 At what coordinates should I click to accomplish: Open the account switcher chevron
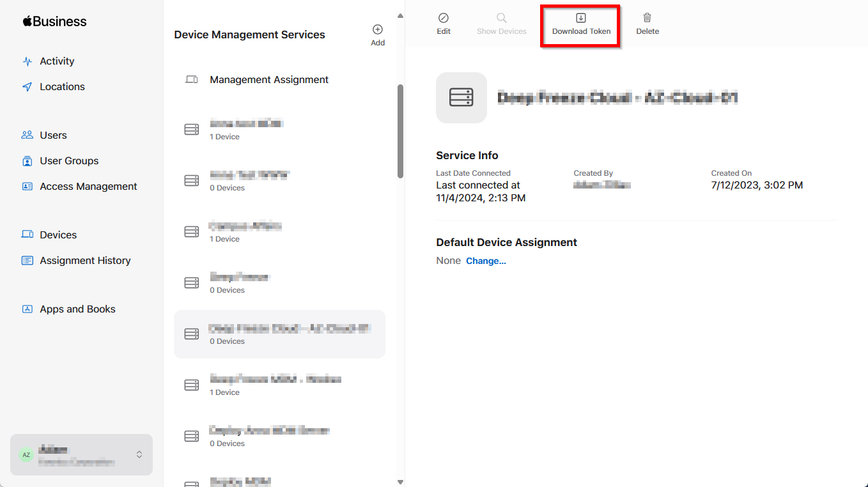pos(139,455)
